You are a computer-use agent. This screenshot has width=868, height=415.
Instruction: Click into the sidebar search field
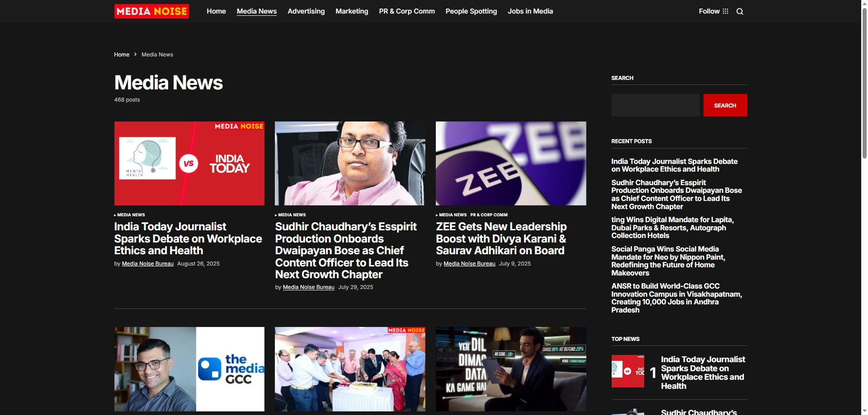(x=656, y=105)
